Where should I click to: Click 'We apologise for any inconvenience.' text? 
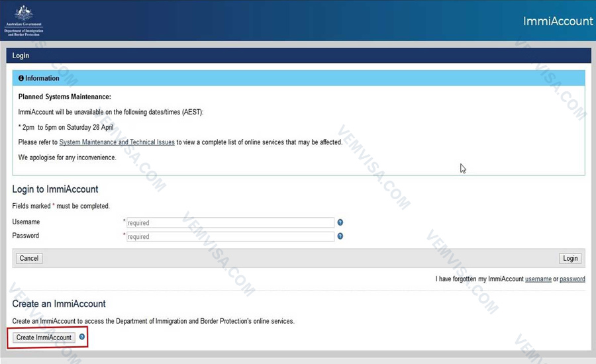(x=68, y=158)
